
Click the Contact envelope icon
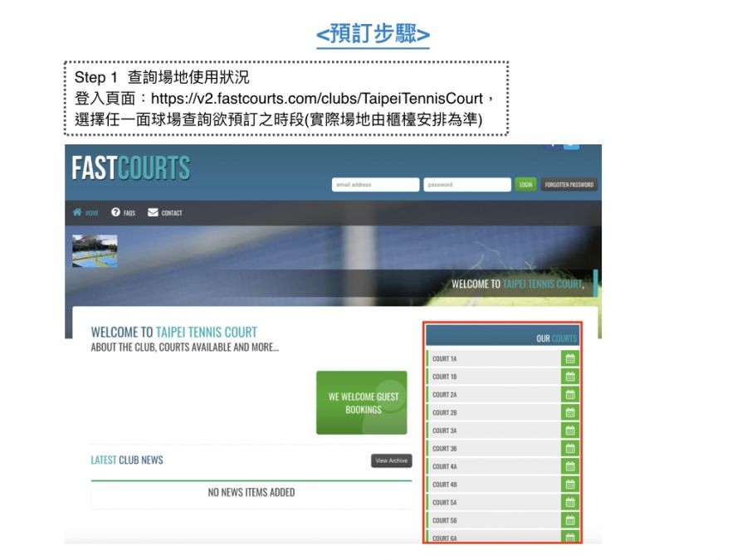pyautogui.click(x=153, y=212)
